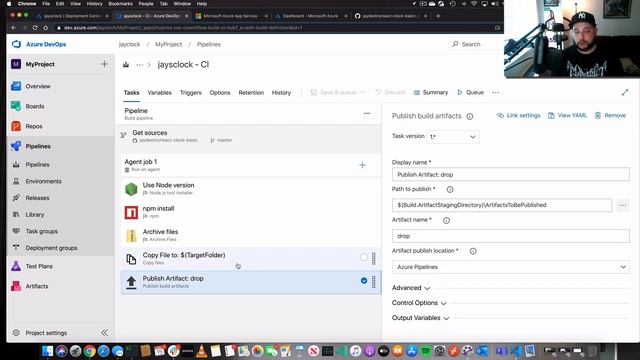
Task: Toggle full screen expand icon
Action: tap(624, 93)
